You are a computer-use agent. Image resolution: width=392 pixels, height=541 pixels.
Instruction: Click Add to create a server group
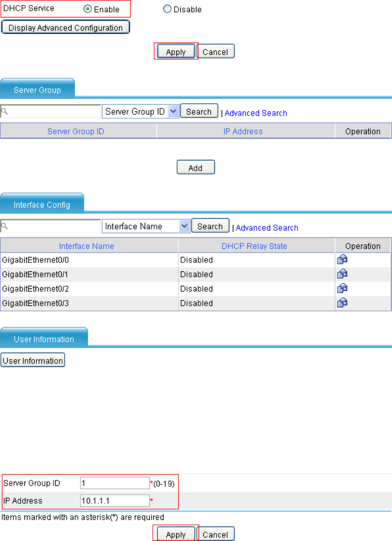pos(196,168)
